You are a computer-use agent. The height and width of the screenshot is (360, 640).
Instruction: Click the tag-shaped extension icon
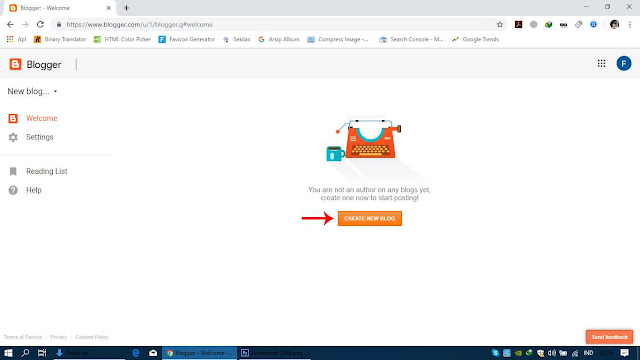578,24
